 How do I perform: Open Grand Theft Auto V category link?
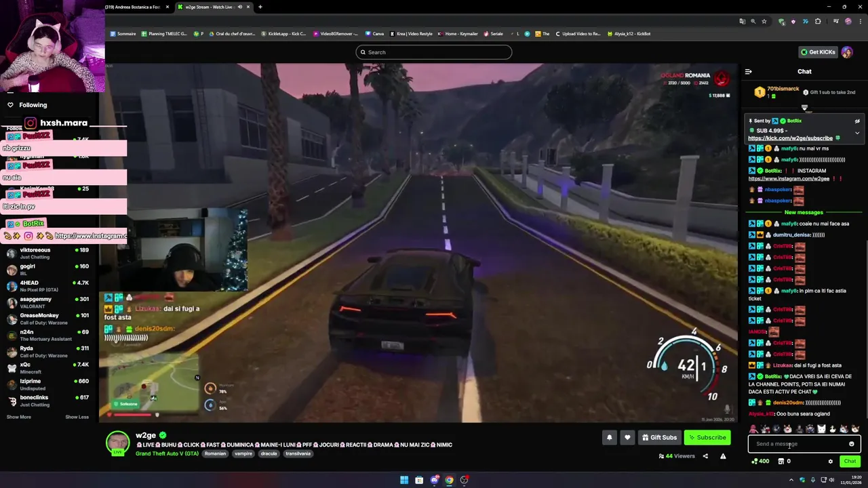point(167,453)
